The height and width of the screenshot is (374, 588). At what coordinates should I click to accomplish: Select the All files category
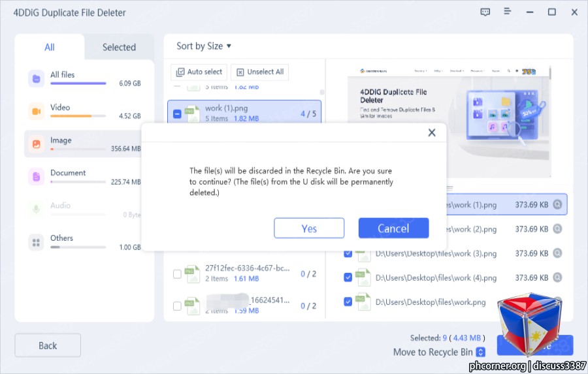86,79
